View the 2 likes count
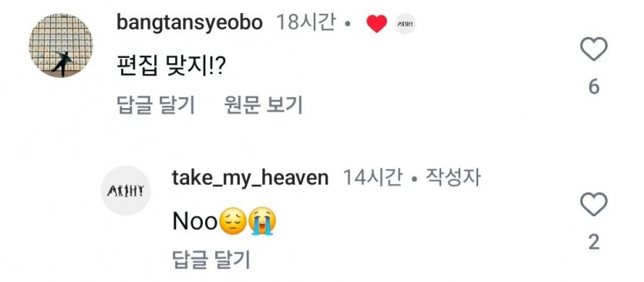 click(594, 243)
